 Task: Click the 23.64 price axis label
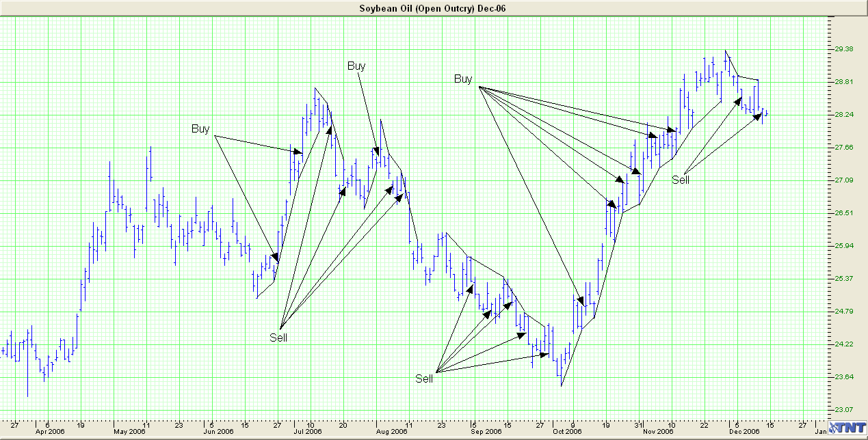tap(843, 377)
